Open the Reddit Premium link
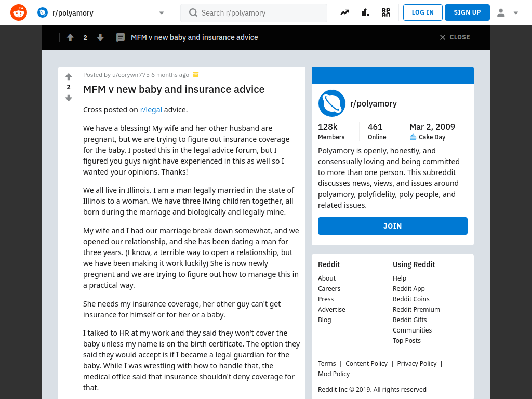532x399 pixels. tap(416, 310)
